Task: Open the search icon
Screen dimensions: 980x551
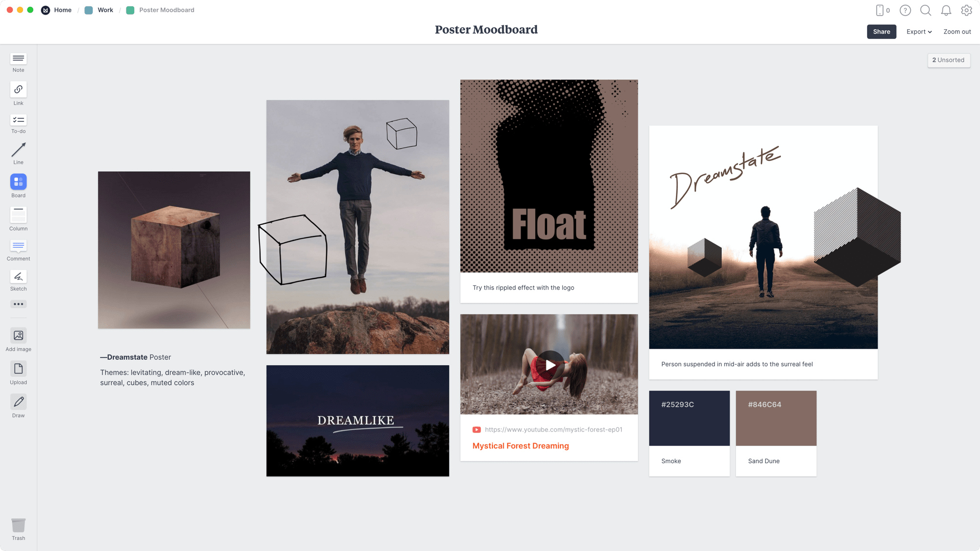Action: pos(925,10)
